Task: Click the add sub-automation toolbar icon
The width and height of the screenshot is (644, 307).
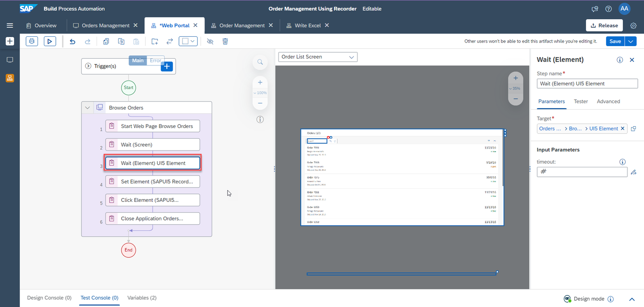Action: point(154,41)
